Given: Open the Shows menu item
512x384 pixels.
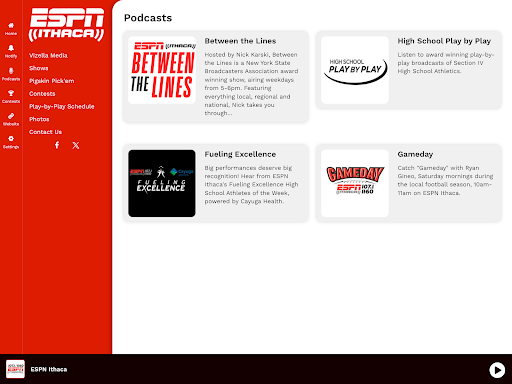Looking at the screenshot, I should [39, 68].
